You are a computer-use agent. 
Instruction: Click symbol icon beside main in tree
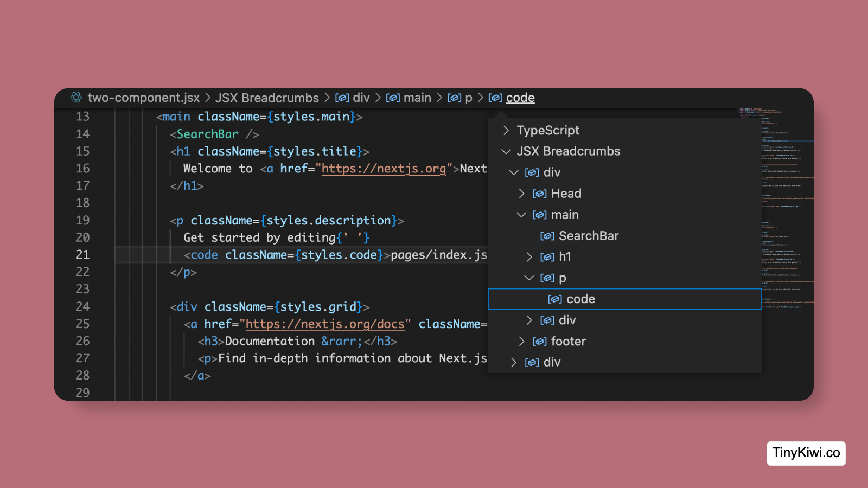click(539, 215)
